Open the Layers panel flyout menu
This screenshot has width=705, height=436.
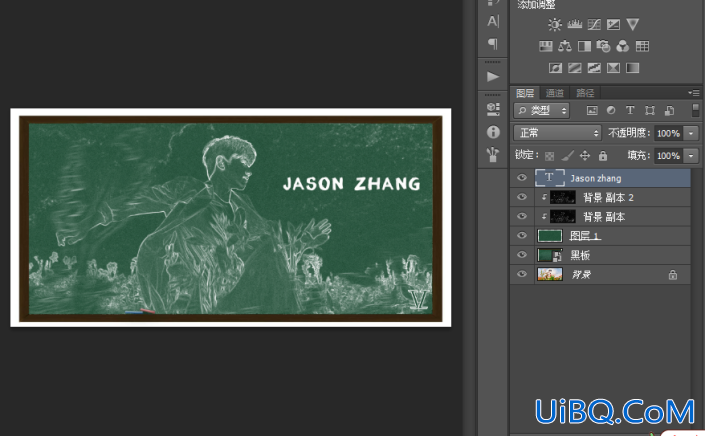694,93
